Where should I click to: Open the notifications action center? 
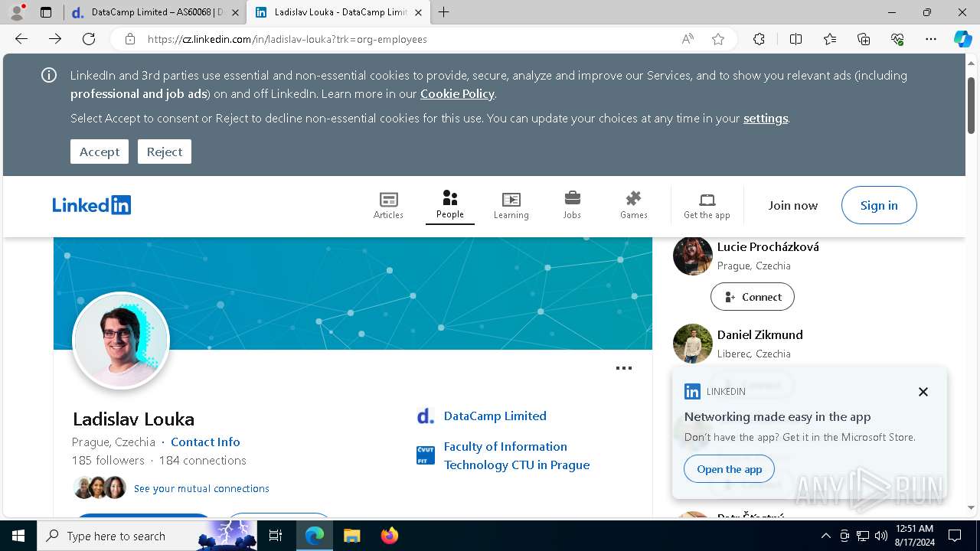tap(955, 536)
